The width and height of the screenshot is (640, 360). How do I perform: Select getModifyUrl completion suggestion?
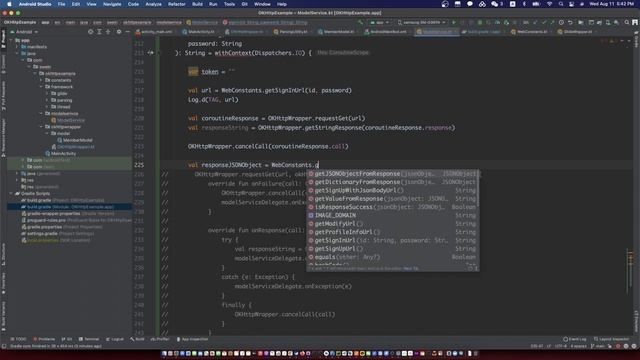(x=393, y=224)
